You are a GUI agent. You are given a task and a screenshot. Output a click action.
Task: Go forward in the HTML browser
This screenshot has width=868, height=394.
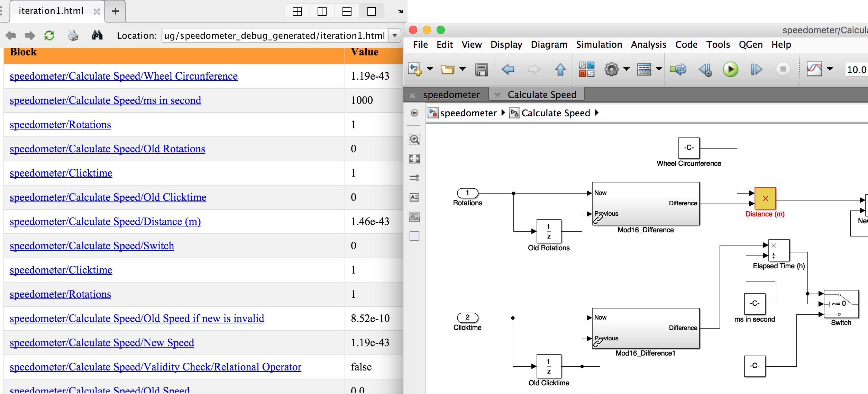pos(30,35)
